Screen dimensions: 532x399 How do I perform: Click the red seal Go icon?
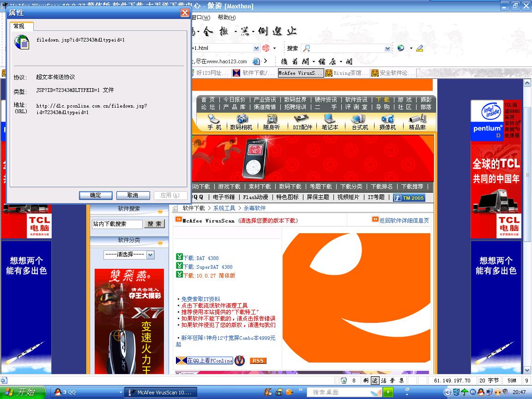(x=266, y=48)
